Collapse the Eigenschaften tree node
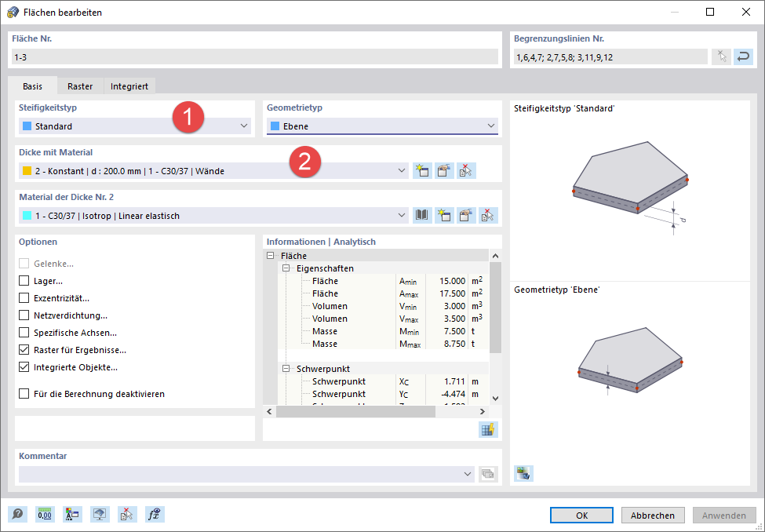The height and width of the screenshot is (532, 765). click(x=286, y=268)
